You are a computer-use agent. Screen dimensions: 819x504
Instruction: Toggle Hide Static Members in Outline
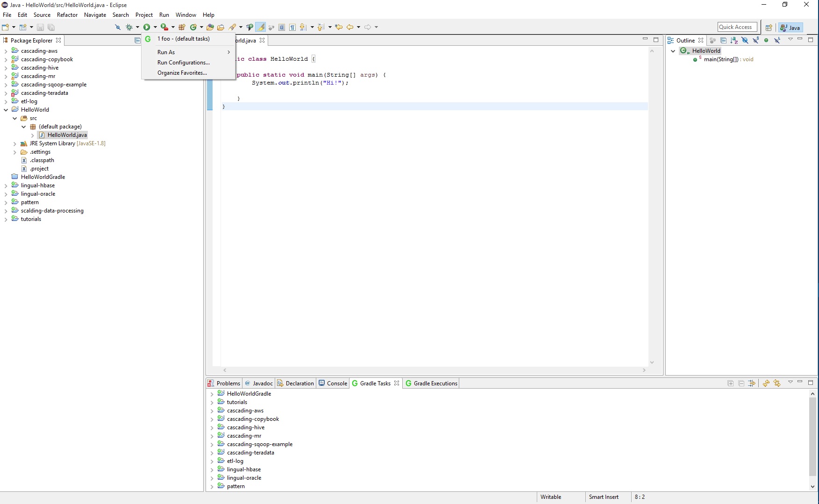755,40
